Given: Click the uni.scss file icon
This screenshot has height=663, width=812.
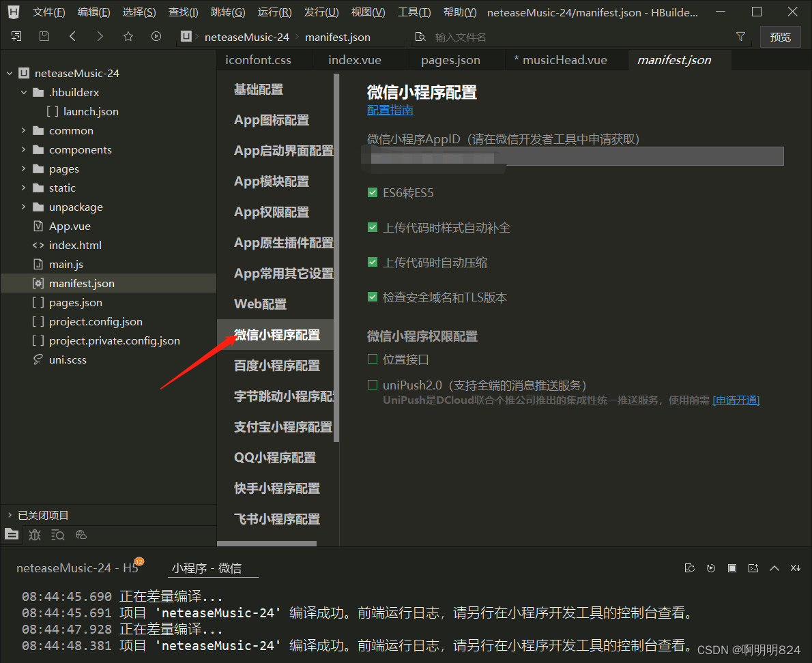Looking at the screenshot, I should click(38, 359).
